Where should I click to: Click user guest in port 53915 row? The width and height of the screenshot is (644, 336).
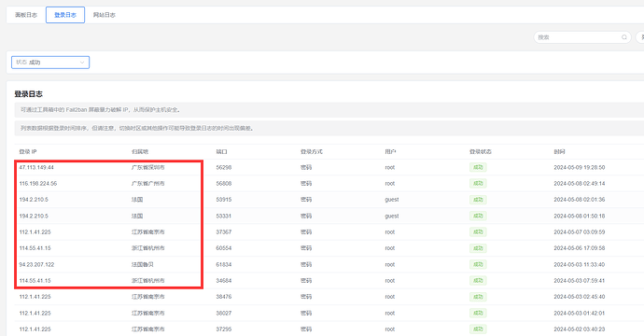(392, 200)
